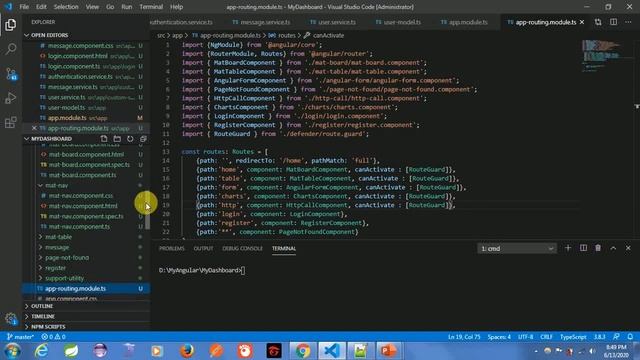This screenshot has height=360, width=640.
Task: Split the editor to the right
Action: pyautogui.click(x=613, y=22)
